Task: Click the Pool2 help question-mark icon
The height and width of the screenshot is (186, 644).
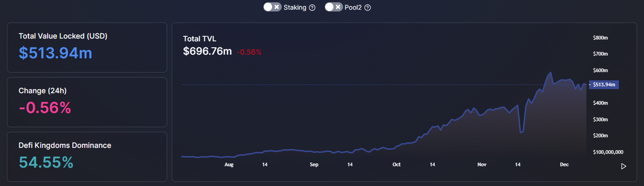Action: coord(367,8)
